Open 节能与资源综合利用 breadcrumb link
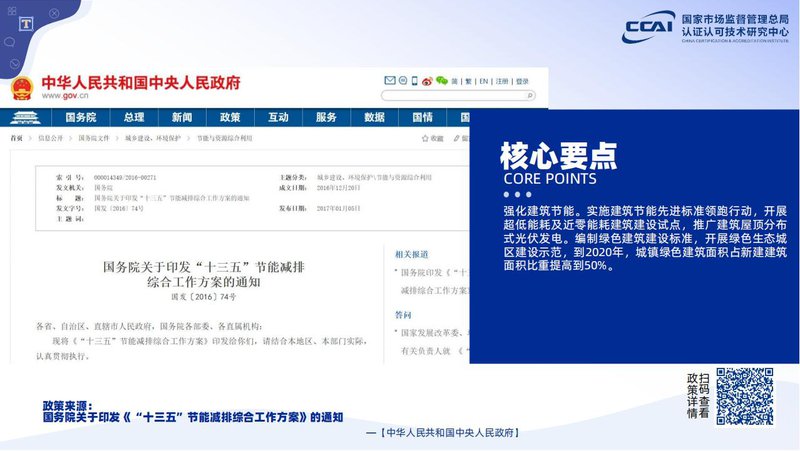Screen dimensions: 800x451 point(225,138)
